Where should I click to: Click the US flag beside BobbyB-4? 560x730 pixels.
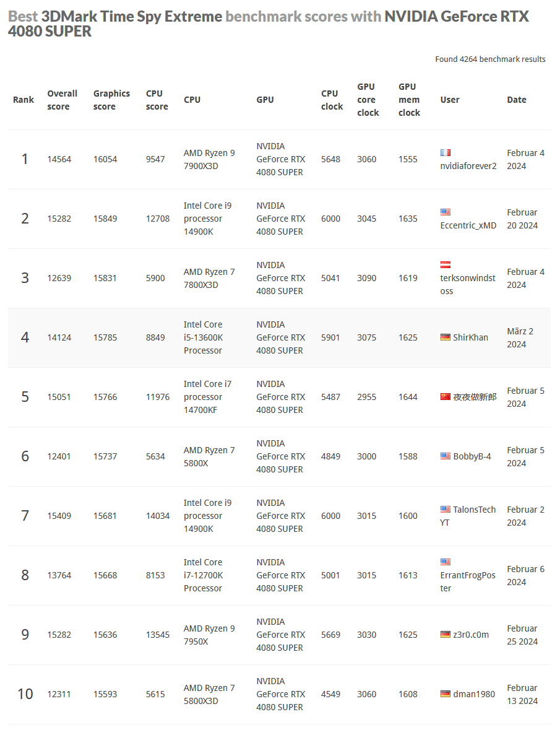446,456
